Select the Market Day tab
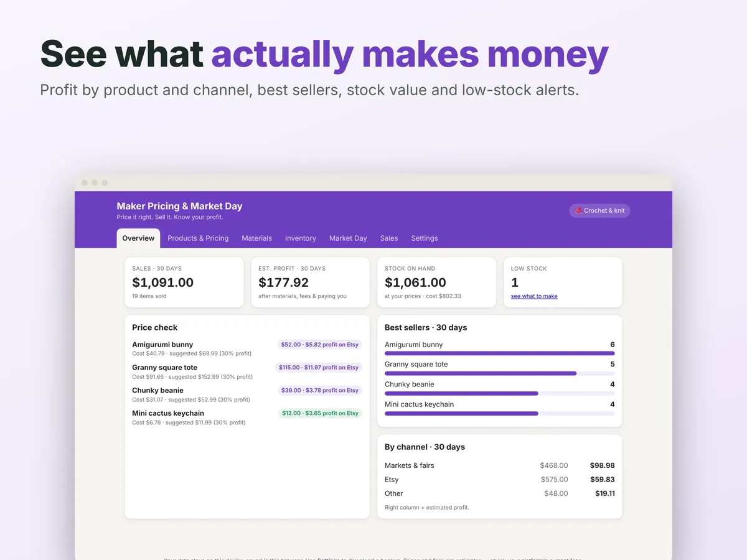The height and width of the screenshot is (560, 747). (x=348, y=238)
